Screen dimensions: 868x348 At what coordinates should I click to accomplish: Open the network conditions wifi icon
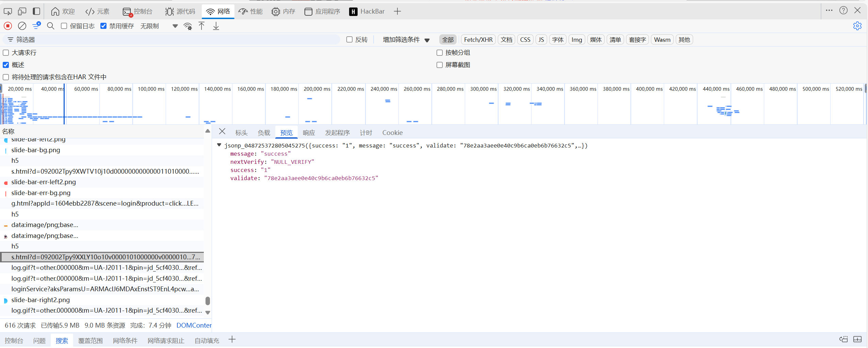pyautogui.click(x=187, y=26)
